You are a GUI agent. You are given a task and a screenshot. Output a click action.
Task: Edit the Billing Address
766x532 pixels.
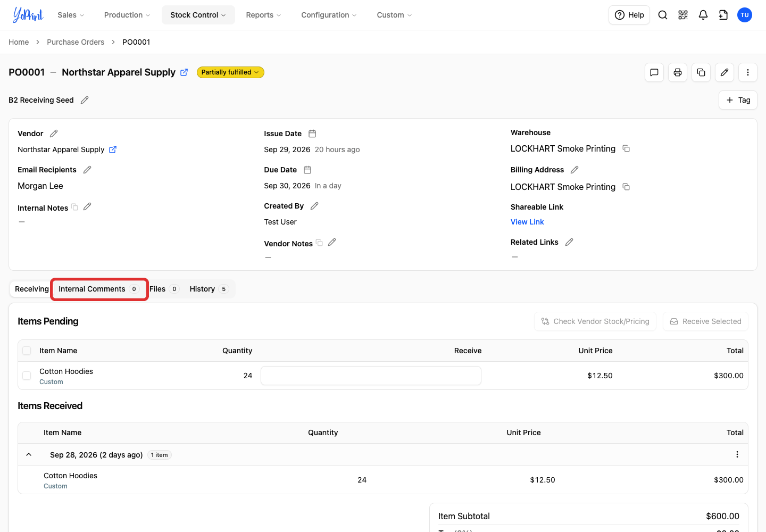point(574,170)
